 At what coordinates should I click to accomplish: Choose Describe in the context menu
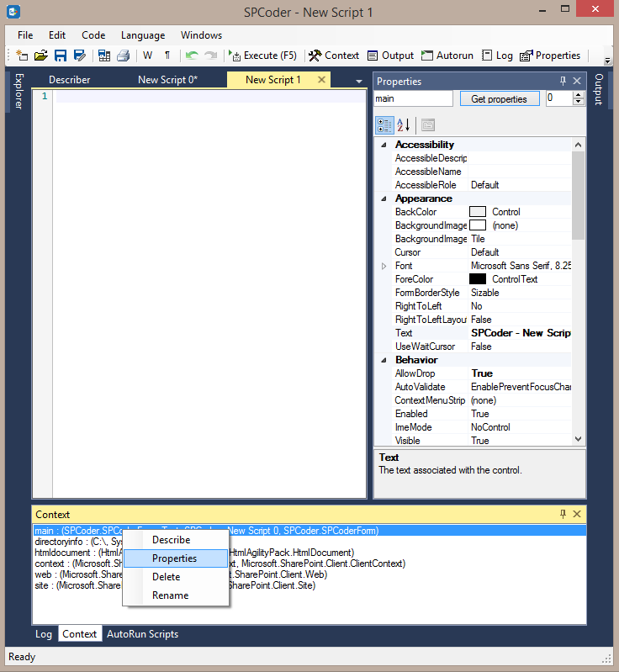point(176,540)
